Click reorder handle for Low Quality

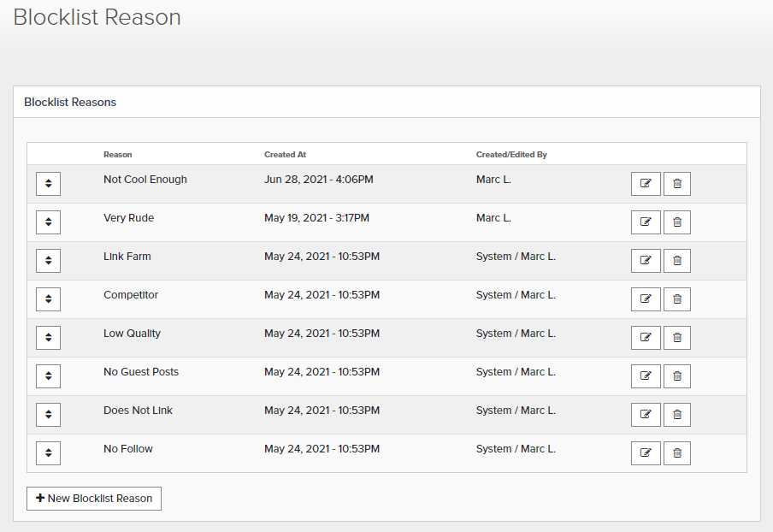point(48,337)
